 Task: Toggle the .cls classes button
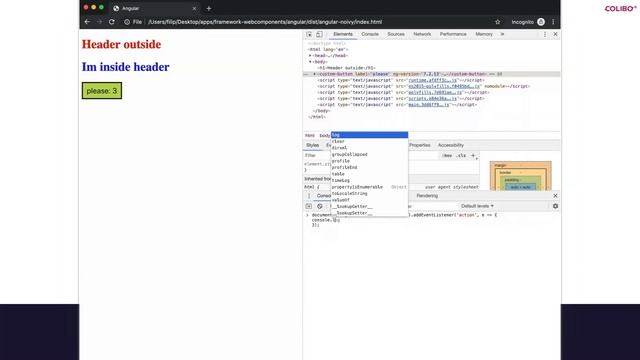point(461,156)
